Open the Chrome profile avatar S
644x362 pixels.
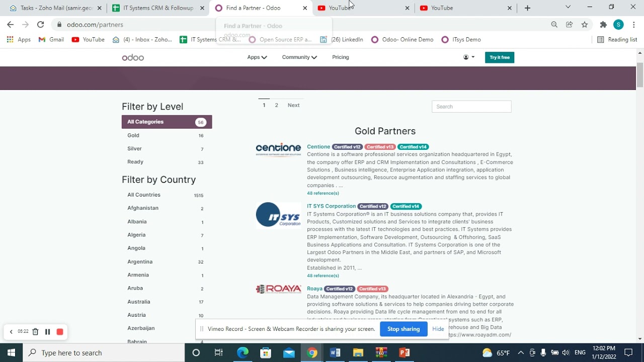(x=618, y=25)
